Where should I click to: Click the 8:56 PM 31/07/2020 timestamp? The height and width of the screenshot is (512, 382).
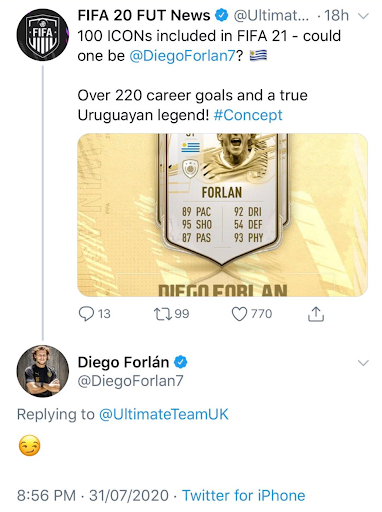[93, 495]
